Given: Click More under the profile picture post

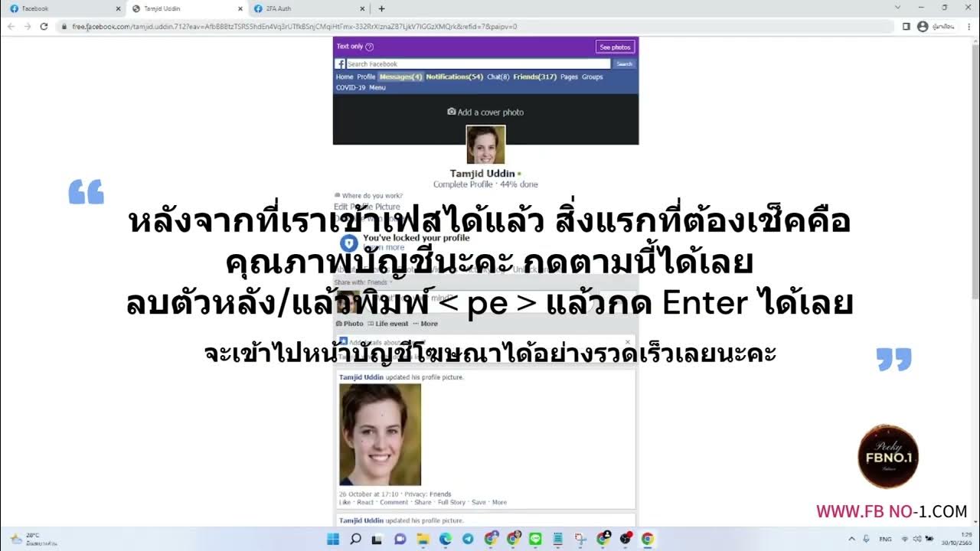Looking at the screenshot, I should (x=499, y=502).
